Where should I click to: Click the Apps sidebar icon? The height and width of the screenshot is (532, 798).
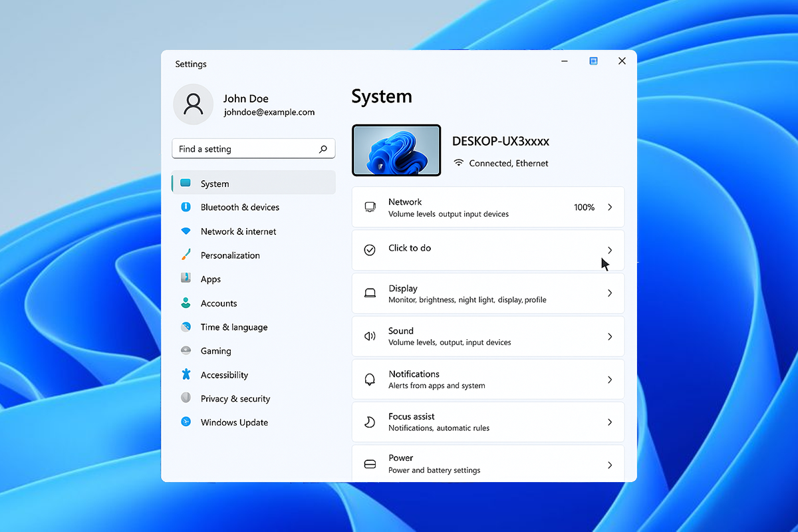tap(186, 279)
